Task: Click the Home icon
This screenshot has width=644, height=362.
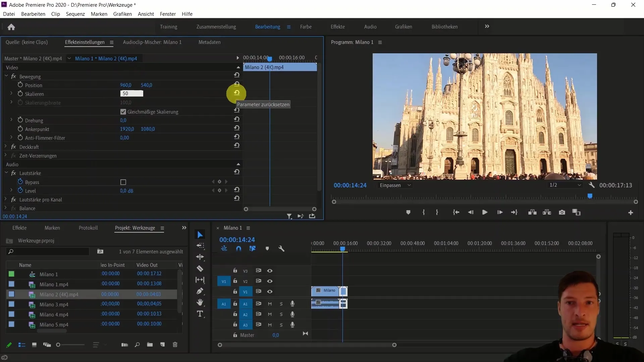Action: click(x=11, y=27)
